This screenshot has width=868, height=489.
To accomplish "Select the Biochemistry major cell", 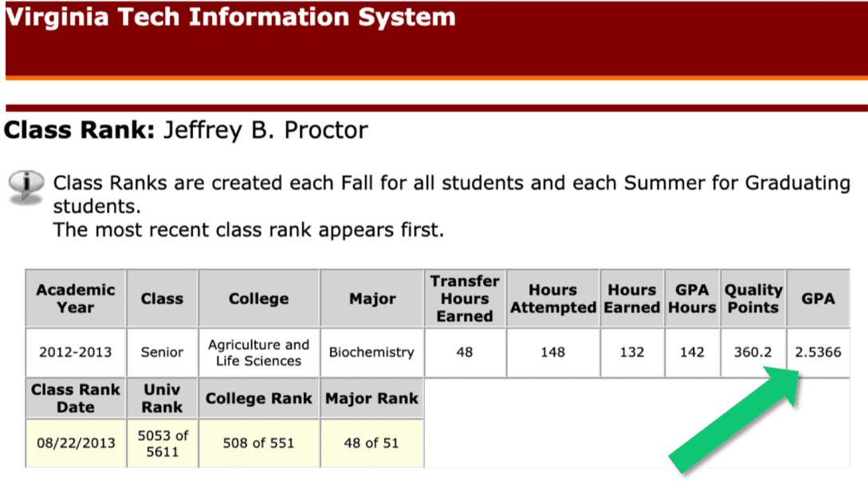I will (372, 352).
